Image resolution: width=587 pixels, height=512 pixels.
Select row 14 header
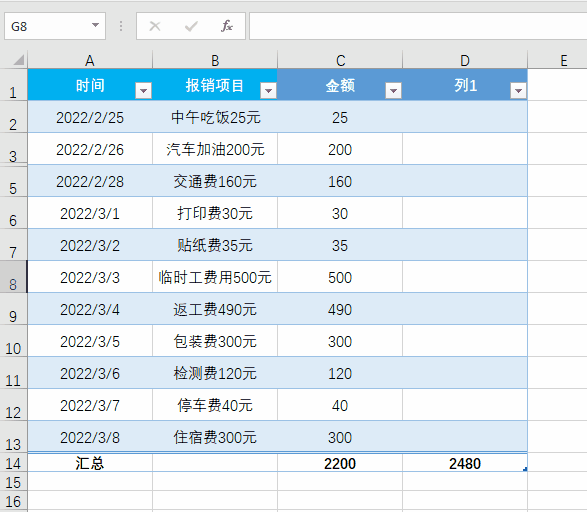pos(13,463)
